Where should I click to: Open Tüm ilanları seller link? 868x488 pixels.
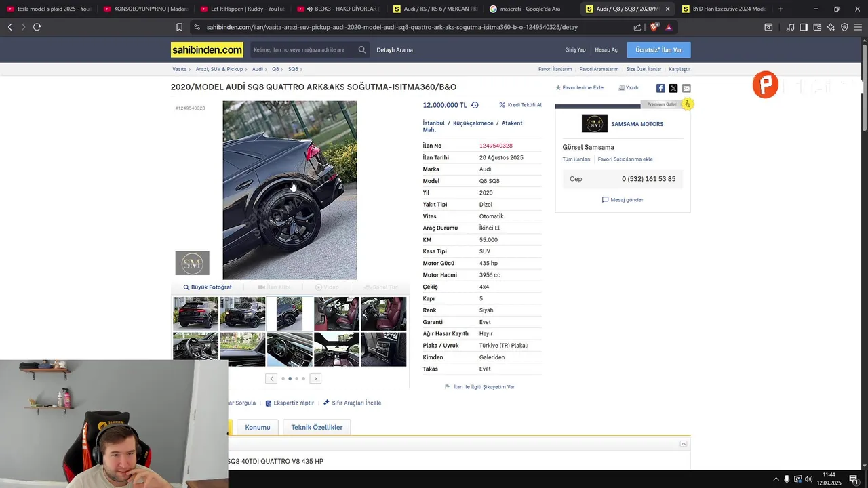[x=576, y=159]
